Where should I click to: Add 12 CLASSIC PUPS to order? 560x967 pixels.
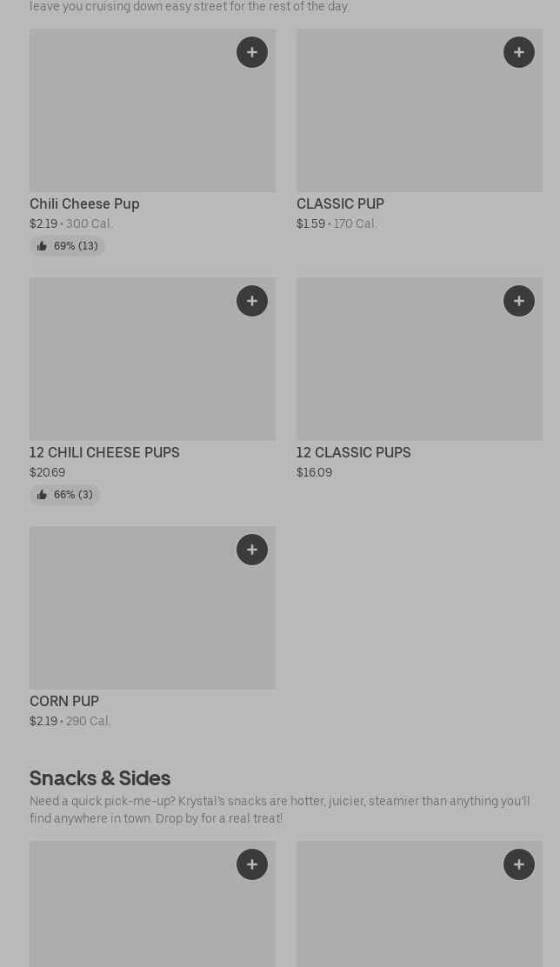519,301
